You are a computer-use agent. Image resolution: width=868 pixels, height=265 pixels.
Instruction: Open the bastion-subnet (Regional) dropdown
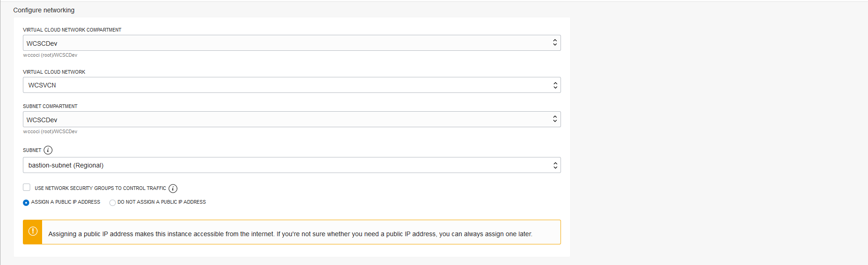point(291,165)
